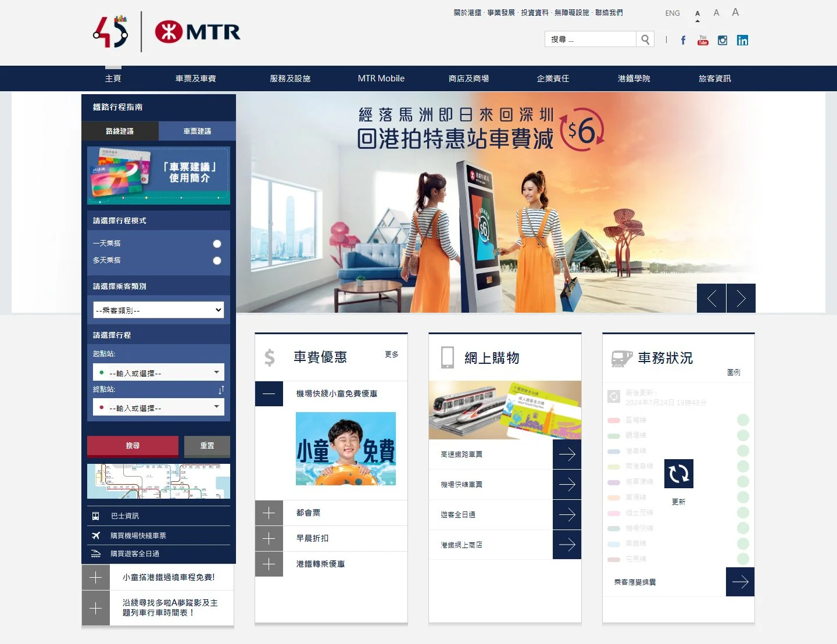The height and width of the screenshot is (644, 837).
Task: Open 事業發展 top link
Action: tap(501, 12)
